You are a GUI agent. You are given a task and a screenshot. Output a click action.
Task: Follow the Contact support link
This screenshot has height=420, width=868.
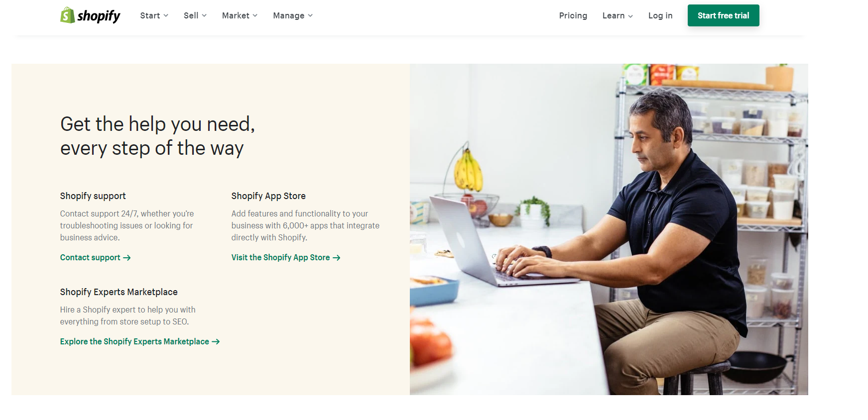90,258
